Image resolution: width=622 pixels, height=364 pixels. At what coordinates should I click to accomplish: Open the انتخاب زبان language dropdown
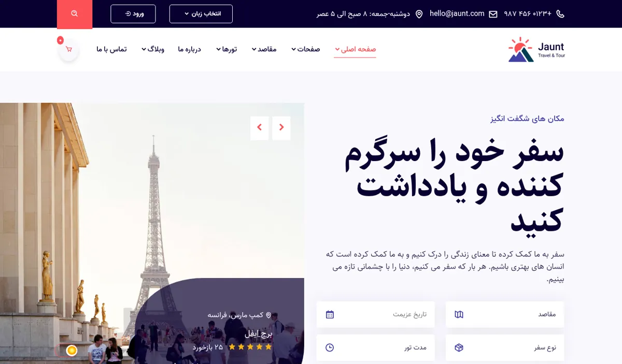201,14
